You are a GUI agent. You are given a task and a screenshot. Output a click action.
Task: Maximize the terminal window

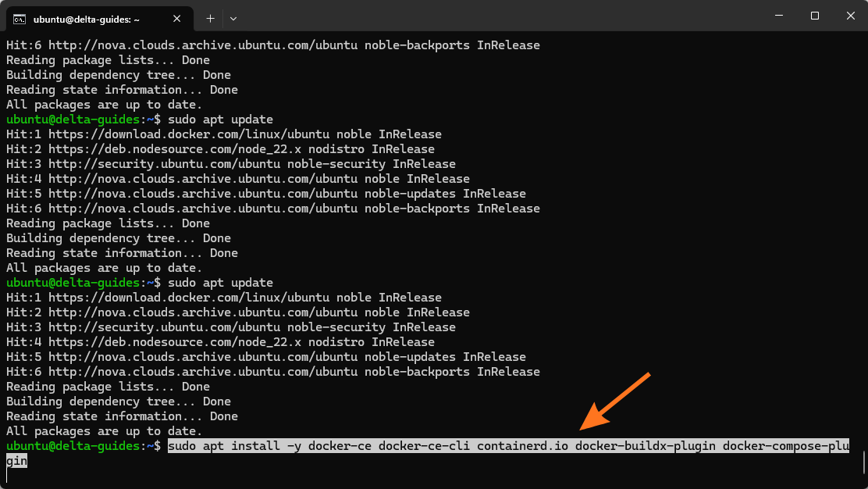pyautogui.click(x=814, y=16)
